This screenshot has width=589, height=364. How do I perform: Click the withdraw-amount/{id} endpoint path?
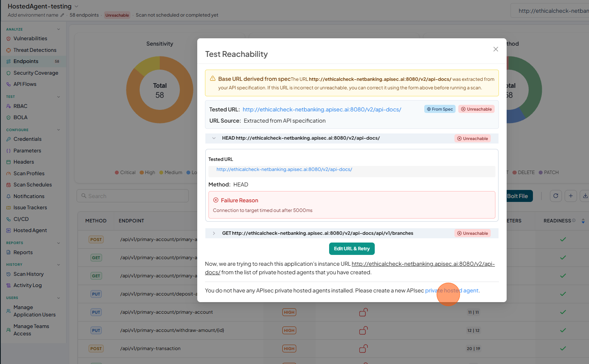[172, 330]
